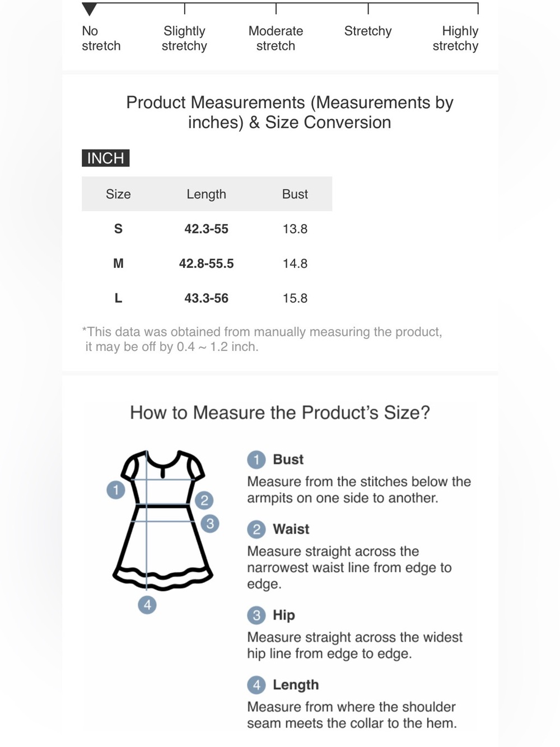
Task: Select the size L row
Action: click(x=207, y=298)
